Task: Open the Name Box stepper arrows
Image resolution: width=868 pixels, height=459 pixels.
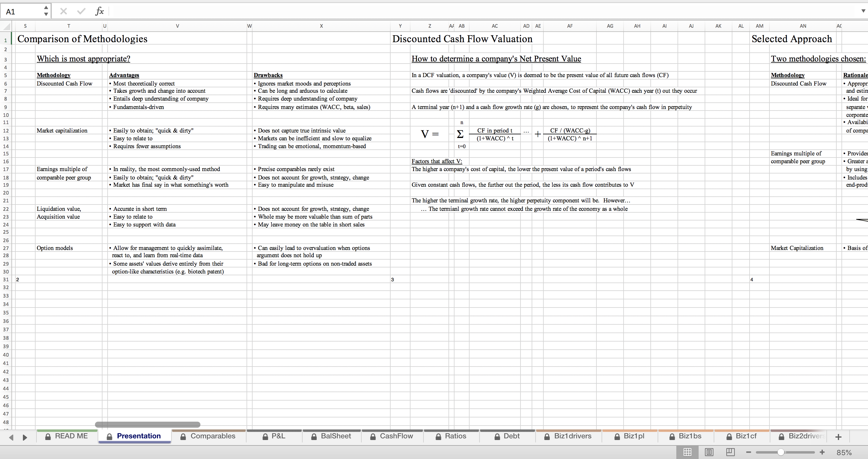Action: pos(46,11)
